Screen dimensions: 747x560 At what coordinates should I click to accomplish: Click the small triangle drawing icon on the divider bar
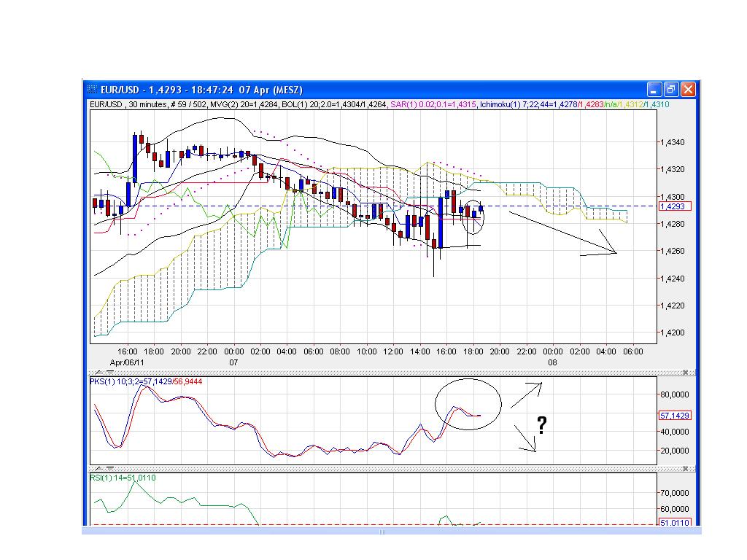pos(98,373)
